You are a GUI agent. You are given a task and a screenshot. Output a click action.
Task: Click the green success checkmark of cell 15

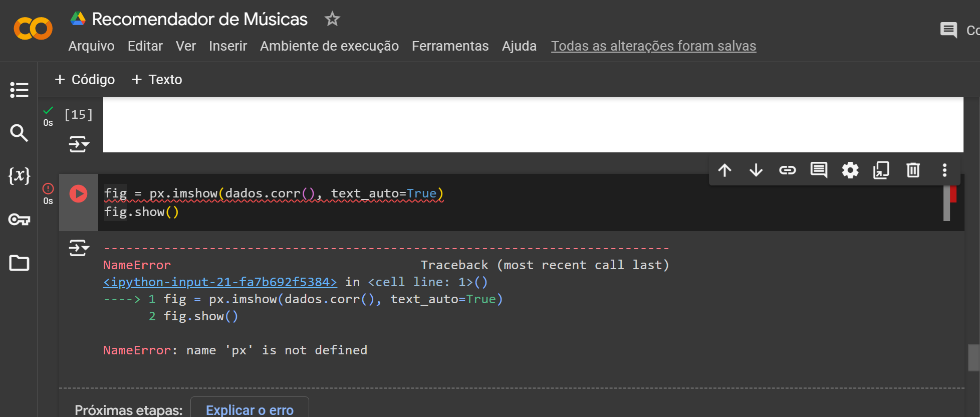(x=48, y=110)
